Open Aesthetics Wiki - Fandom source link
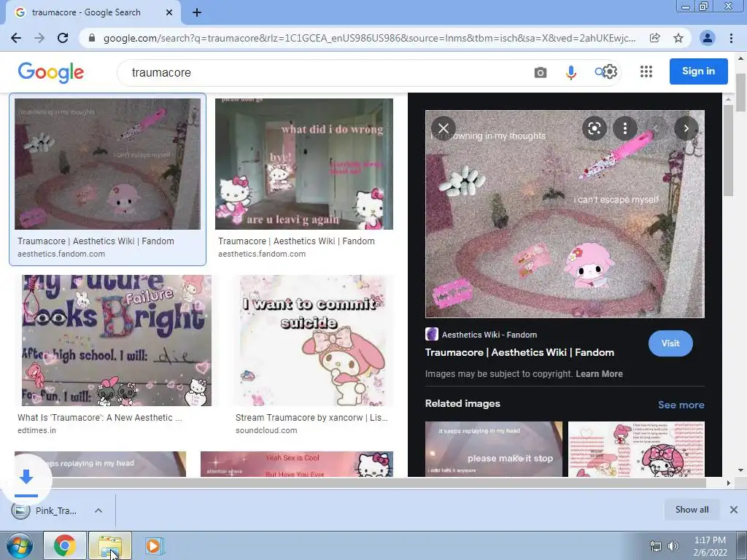747x560 pixels. tap(489, 335)
